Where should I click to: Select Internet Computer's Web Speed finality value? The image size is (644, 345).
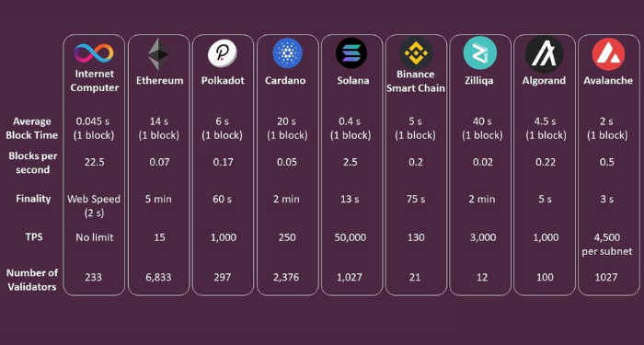(x=94, y=206)
